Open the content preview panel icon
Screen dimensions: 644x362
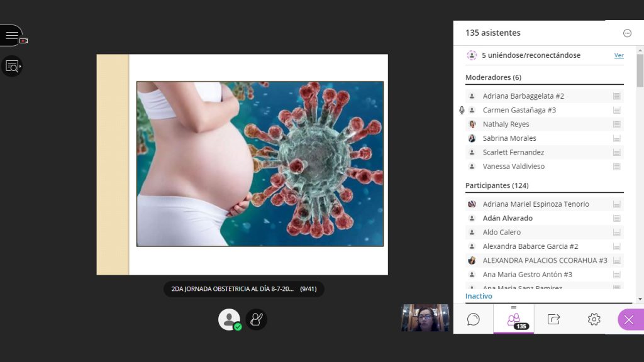13,66
